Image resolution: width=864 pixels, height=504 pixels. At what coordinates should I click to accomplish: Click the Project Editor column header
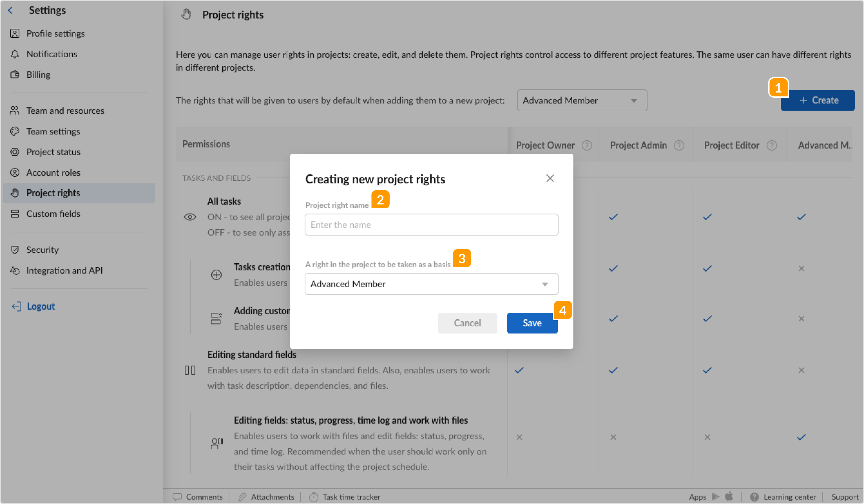(x=731, y=145)
